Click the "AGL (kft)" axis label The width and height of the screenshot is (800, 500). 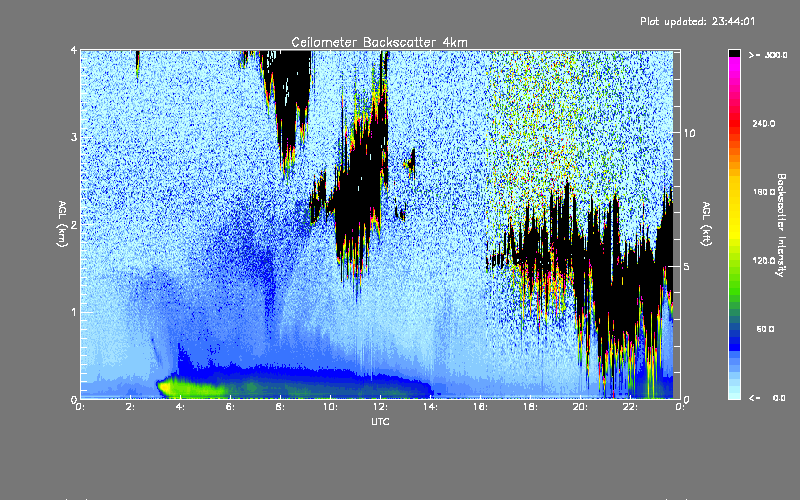pyautogui.click(x=707, y=224)
